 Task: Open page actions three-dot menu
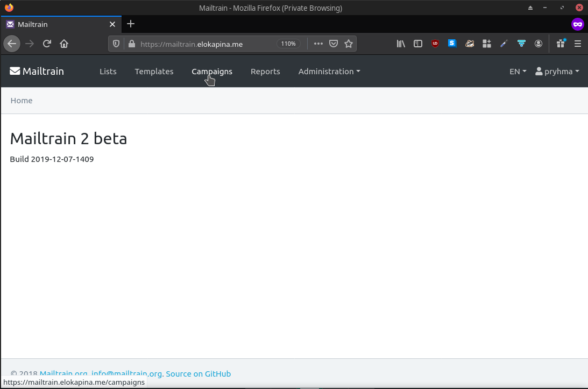point(318,44)
